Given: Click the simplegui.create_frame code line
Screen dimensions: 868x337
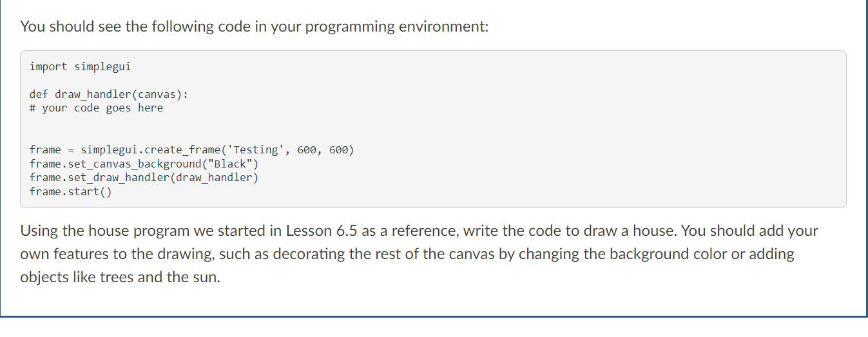Looking at the screenshot, I should click(x=191, y=150).
